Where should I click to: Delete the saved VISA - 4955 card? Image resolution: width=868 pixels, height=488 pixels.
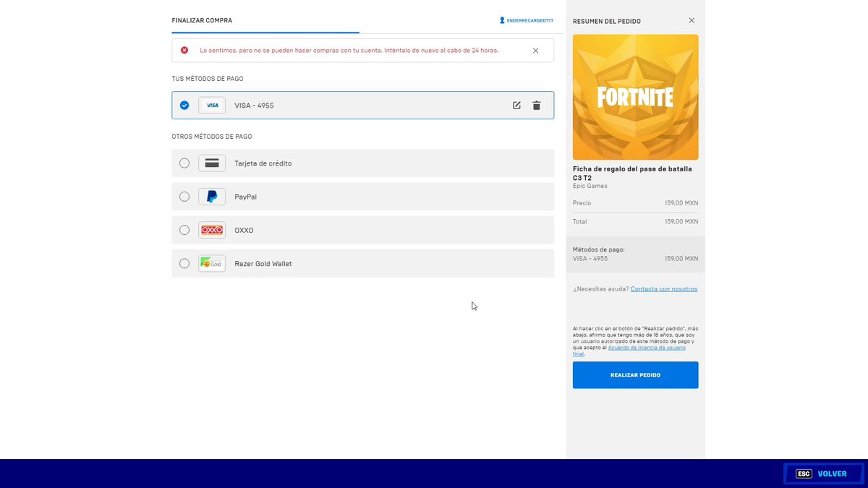(536, 106)
